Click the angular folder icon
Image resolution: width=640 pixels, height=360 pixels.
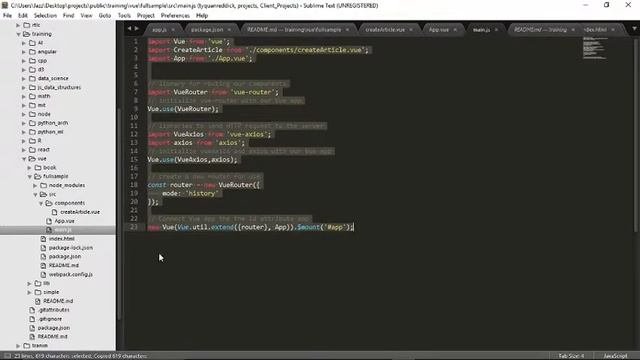click(32, 51)
